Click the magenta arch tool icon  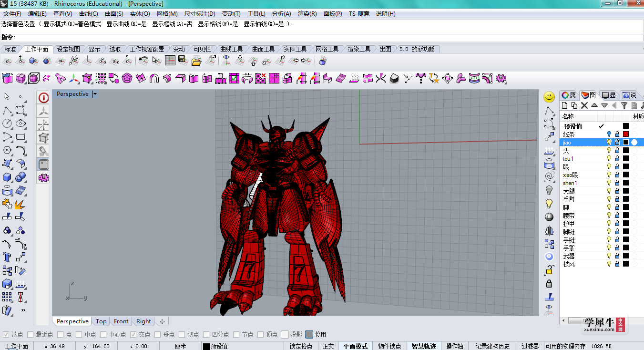tap(154, 78)
